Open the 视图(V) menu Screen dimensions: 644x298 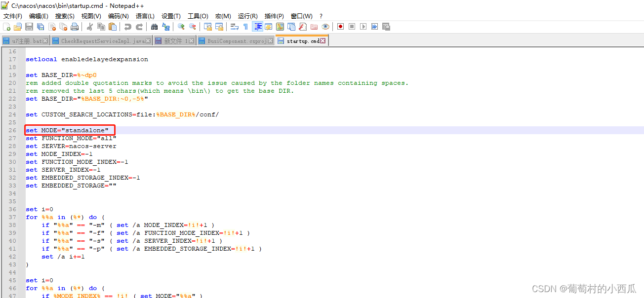(91, 16)
